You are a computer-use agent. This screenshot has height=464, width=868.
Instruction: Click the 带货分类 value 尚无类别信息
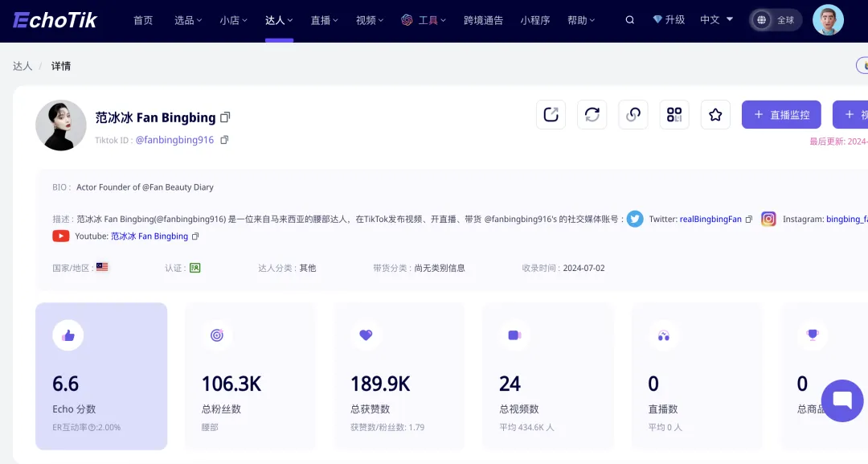(440, 268)
